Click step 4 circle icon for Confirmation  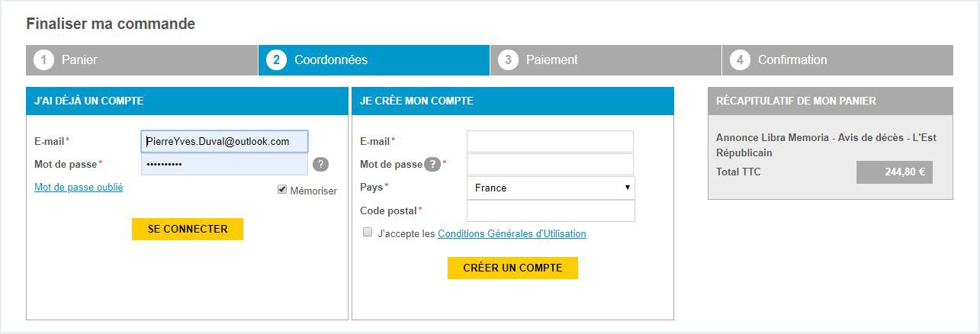(x=740, y=60)
